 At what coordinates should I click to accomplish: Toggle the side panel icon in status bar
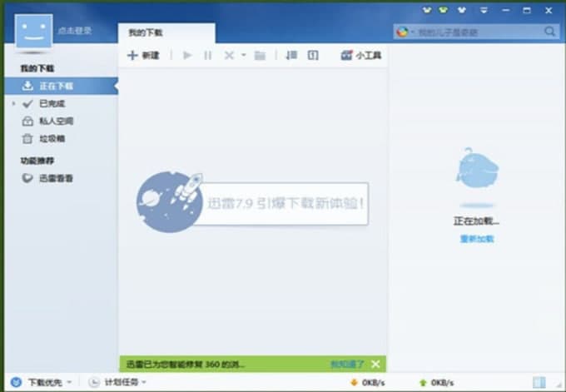point(539,382)
